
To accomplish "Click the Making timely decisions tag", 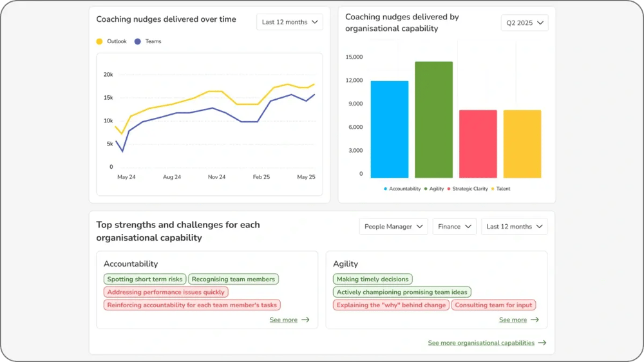I will (x=372, y=279).
